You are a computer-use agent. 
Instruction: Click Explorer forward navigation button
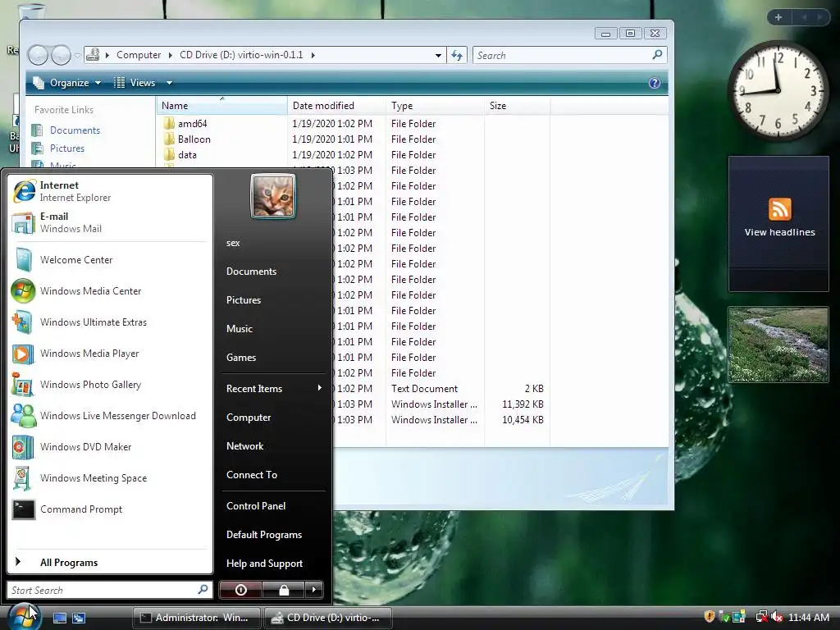[x=61, y=55]
